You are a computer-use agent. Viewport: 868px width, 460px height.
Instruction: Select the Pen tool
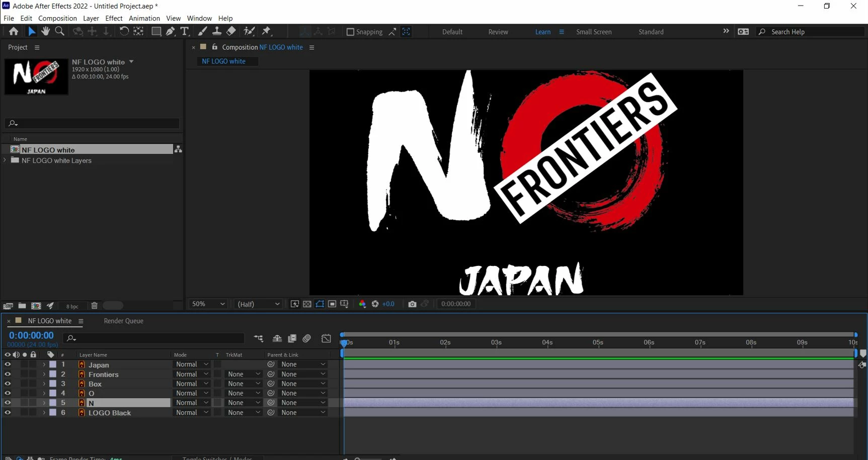[170, 31]
